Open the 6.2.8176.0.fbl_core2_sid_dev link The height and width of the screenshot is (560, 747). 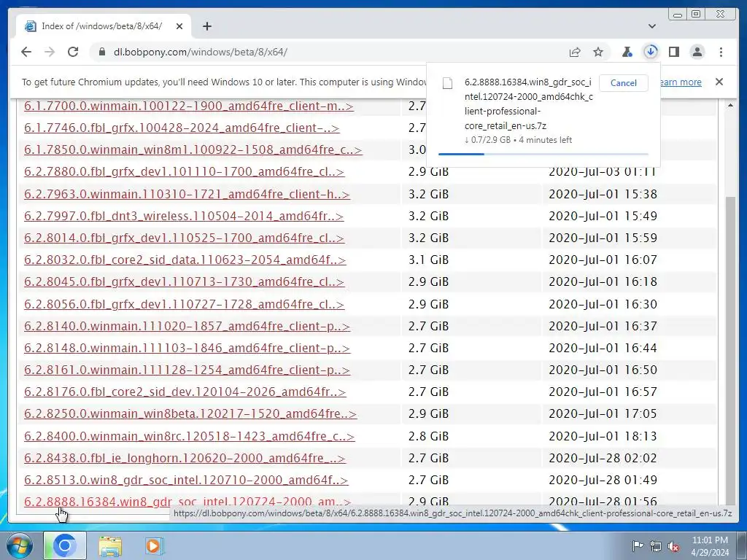tap(185, 392)
